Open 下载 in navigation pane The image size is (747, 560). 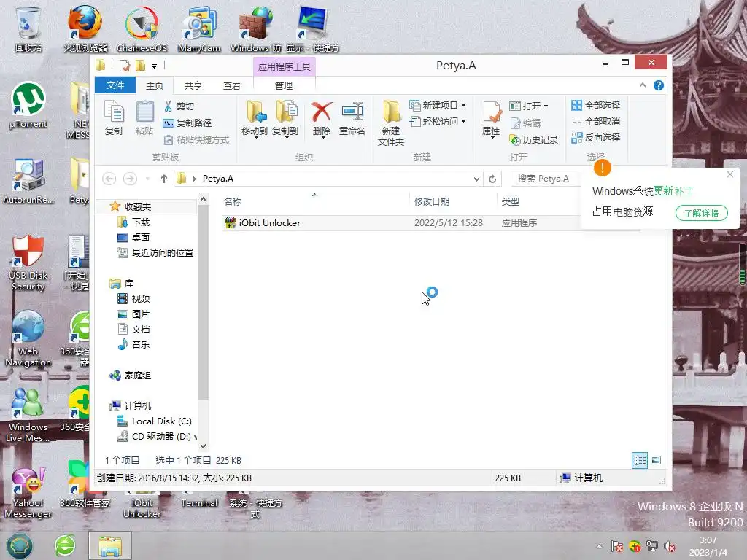[x=141, y=222]
